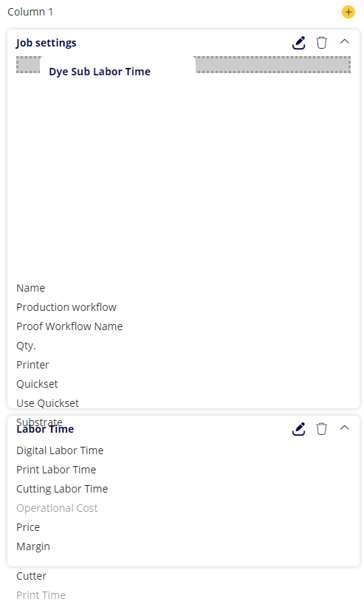Select the Use Quickset row
This screenshot has width=364, height=607.
(47, 403)
